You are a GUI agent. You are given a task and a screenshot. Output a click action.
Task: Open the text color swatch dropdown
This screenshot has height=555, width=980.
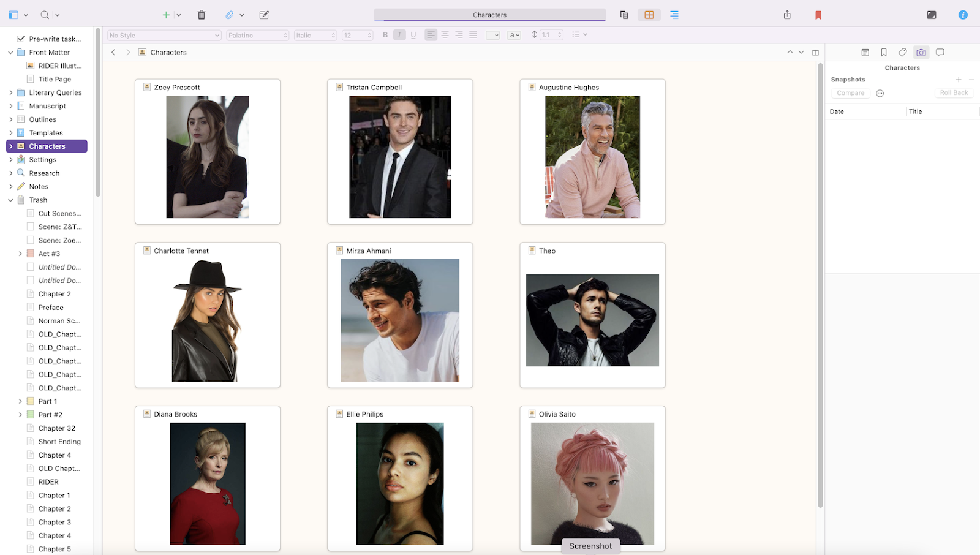pos(492,36)
